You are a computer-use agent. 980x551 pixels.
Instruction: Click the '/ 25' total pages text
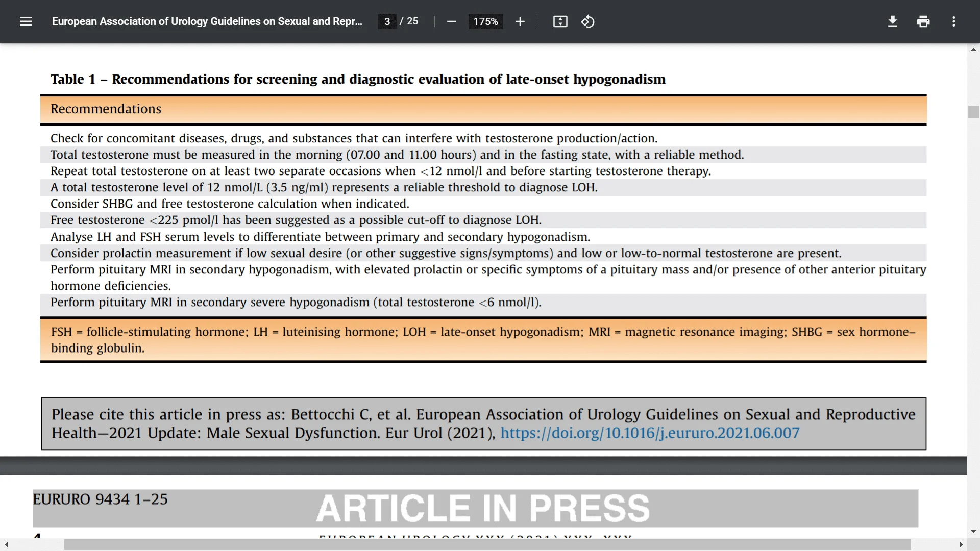(x=409, y=21)
